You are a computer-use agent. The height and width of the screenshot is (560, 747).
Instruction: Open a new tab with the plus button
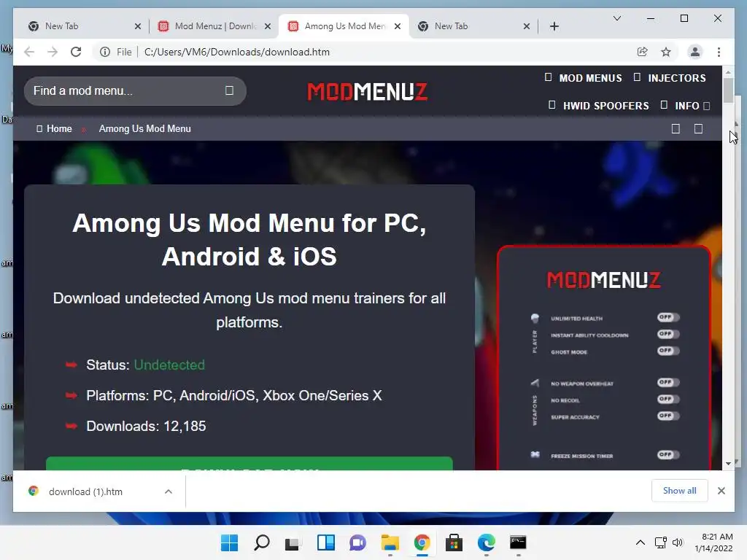click(554, 26)
